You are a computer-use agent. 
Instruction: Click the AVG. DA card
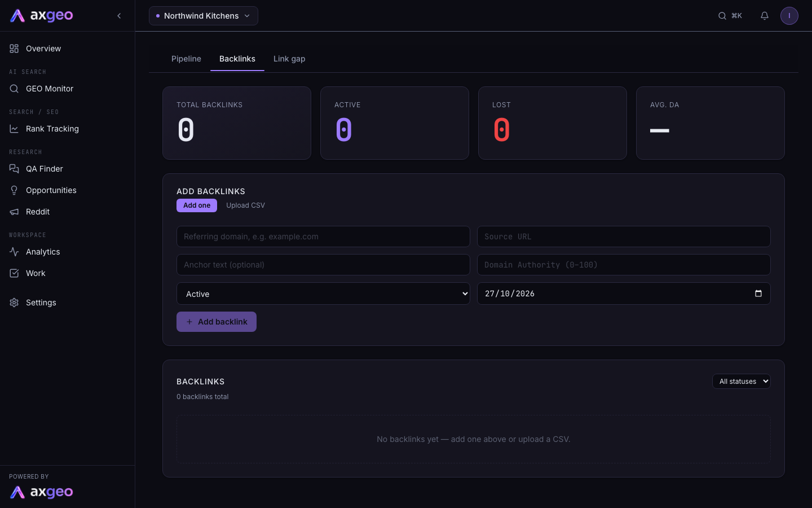[x=710, y=123]
